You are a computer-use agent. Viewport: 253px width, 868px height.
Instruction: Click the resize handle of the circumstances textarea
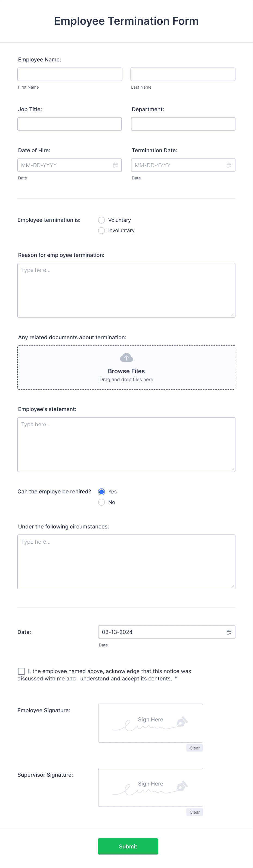pyautogui.click(x=232, y=586)
